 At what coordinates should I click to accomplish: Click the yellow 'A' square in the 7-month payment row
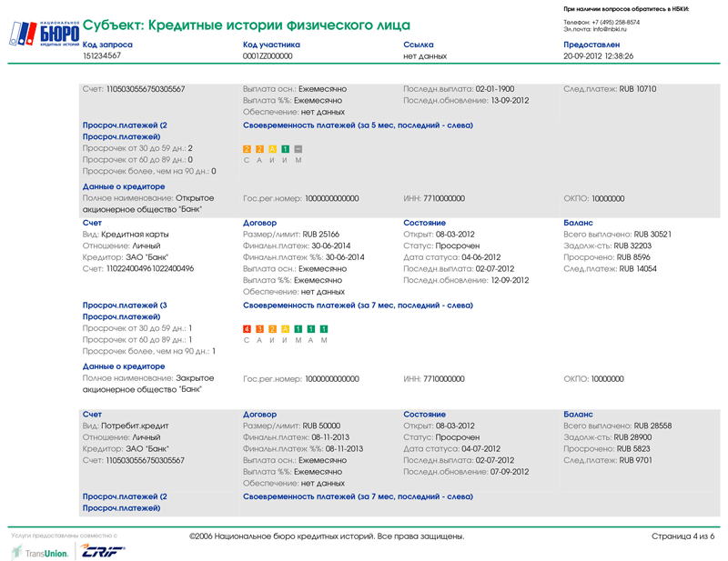(286, 329)
